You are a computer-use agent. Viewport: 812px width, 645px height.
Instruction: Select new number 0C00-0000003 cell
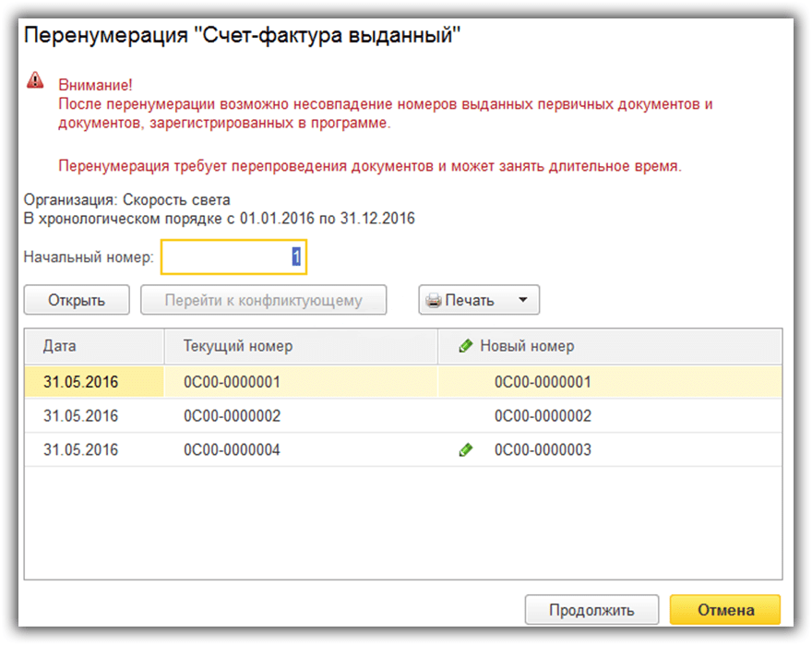pos(543,450)
